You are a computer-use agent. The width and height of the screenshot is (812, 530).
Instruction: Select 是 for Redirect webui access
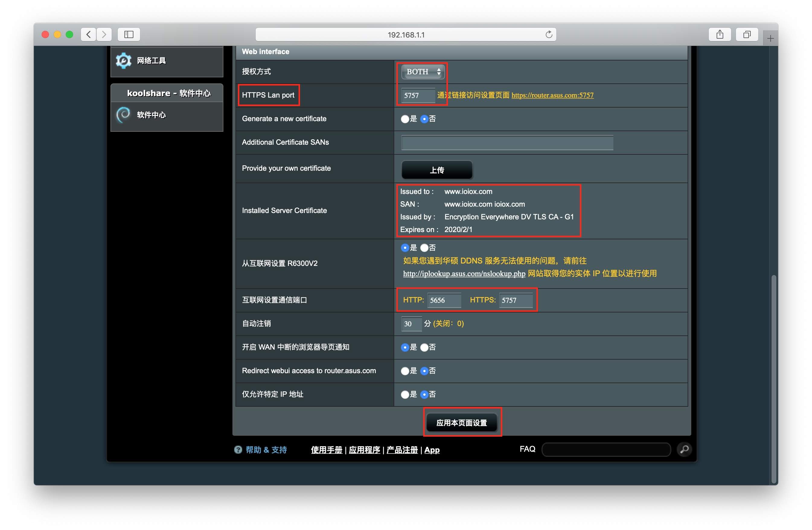405,371
